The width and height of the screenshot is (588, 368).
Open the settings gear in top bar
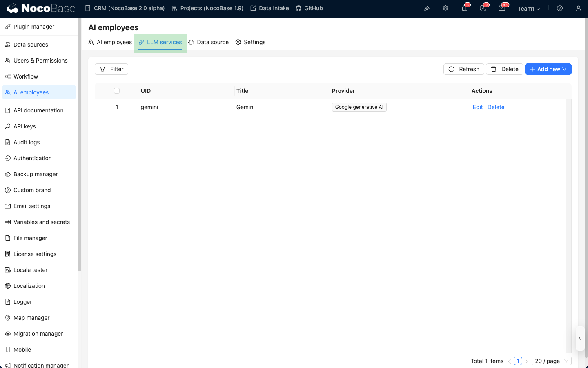point(445,9)
